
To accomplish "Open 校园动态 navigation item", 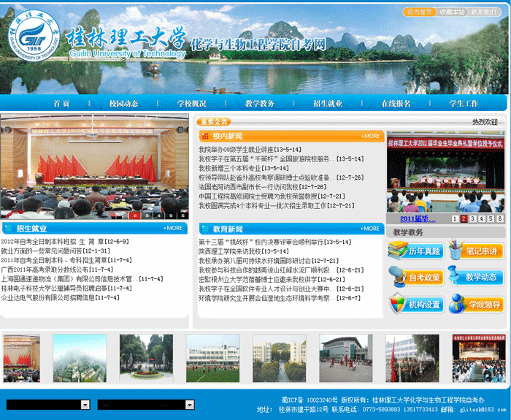I will pyautogui.click(x=123, y=104).
